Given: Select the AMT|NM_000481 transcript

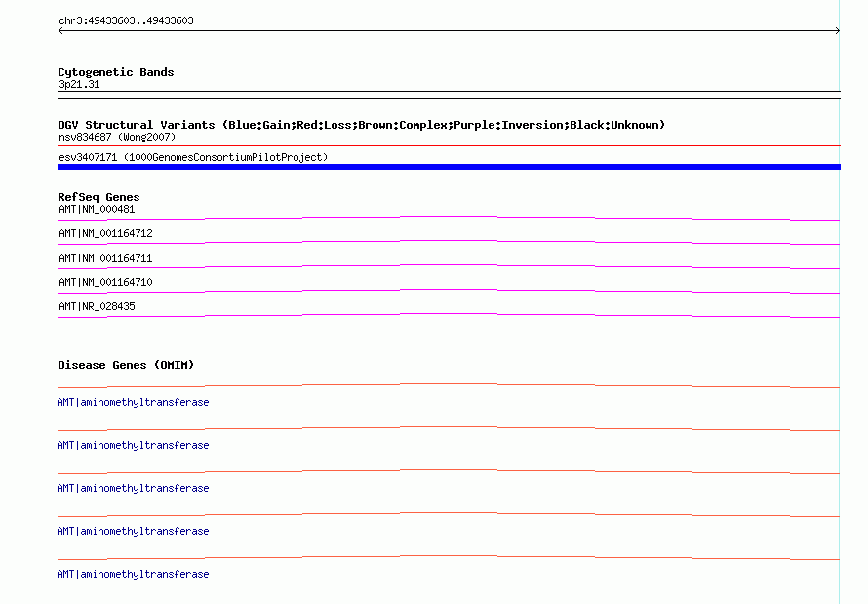Looking at the screenshot, I should 97,209.
